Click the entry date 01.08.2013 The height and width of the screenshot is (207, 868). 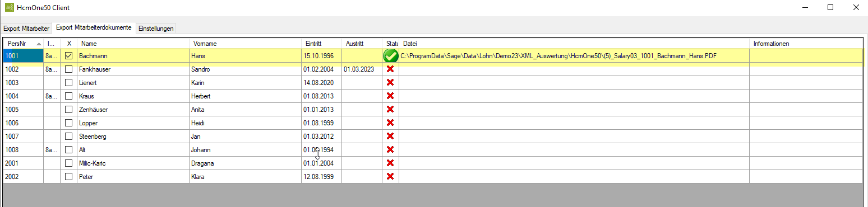click(x=318, y=96)
